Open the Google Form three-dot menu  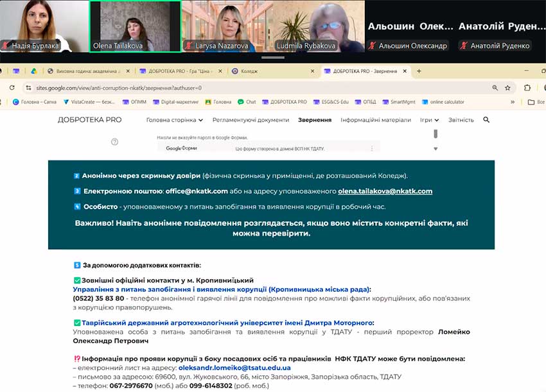click(372, 148)
